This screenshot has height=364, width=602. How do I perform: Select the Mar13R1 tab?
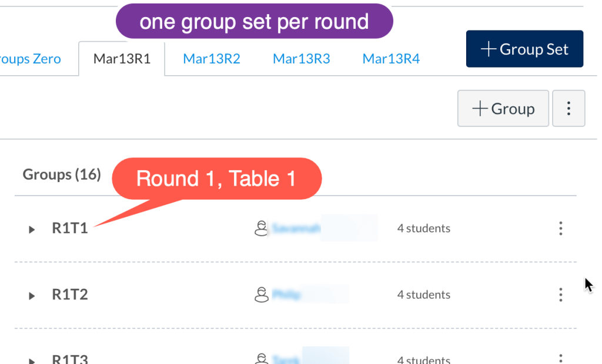pos(122,59)
